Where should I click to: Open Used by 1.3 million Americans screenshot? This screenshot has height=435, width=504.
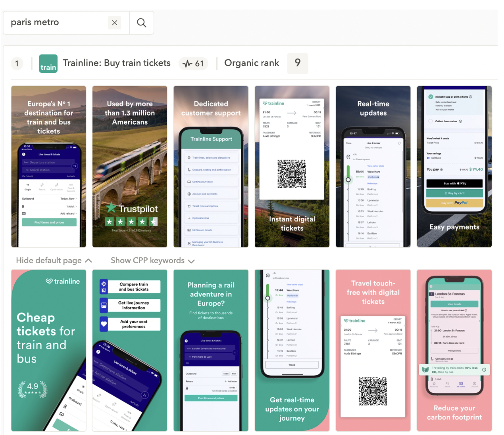[x=130, y=167]
